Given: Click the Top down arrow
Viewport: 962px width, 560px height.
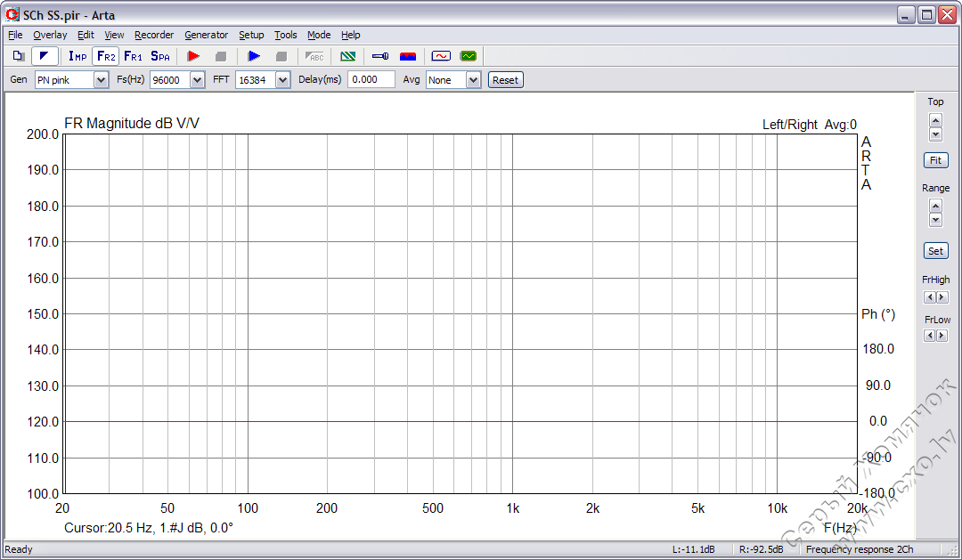Looking at the screenshot, I should click(x=935, y=134).
